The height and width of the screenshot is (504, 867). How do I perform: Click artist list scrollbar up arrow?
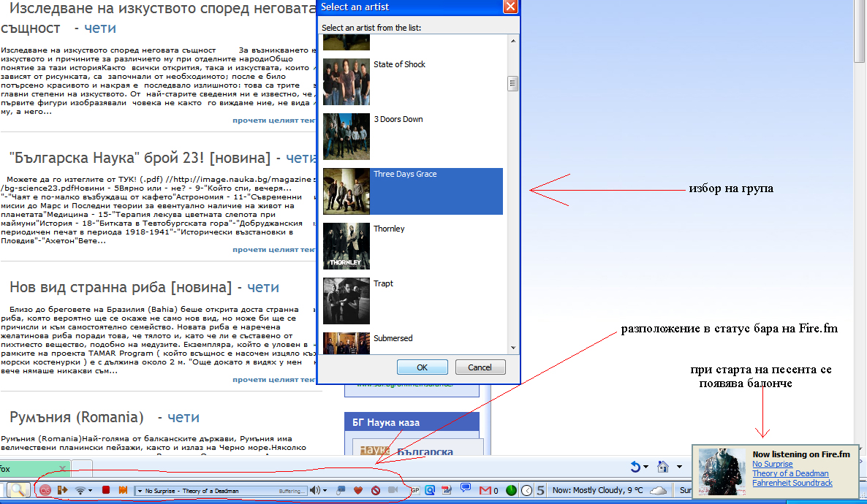point(513,40)
